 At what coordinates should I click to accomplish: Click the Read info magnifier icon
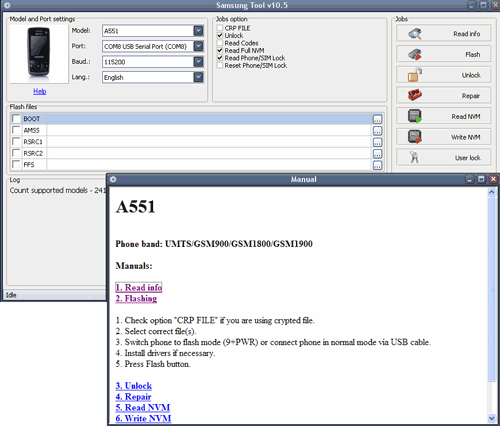click(415, 34)
